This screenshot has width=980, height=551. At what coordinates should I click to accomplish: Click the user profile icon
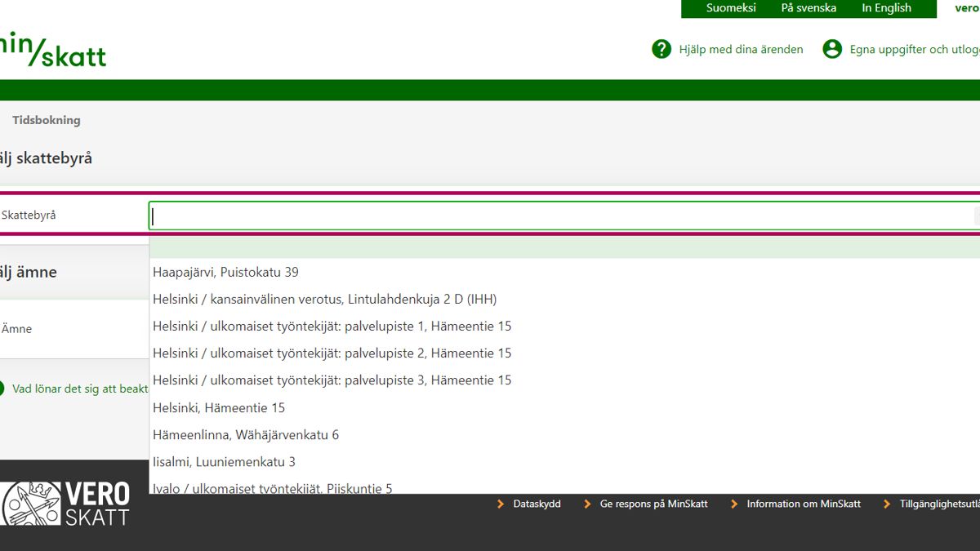(832, 49)
